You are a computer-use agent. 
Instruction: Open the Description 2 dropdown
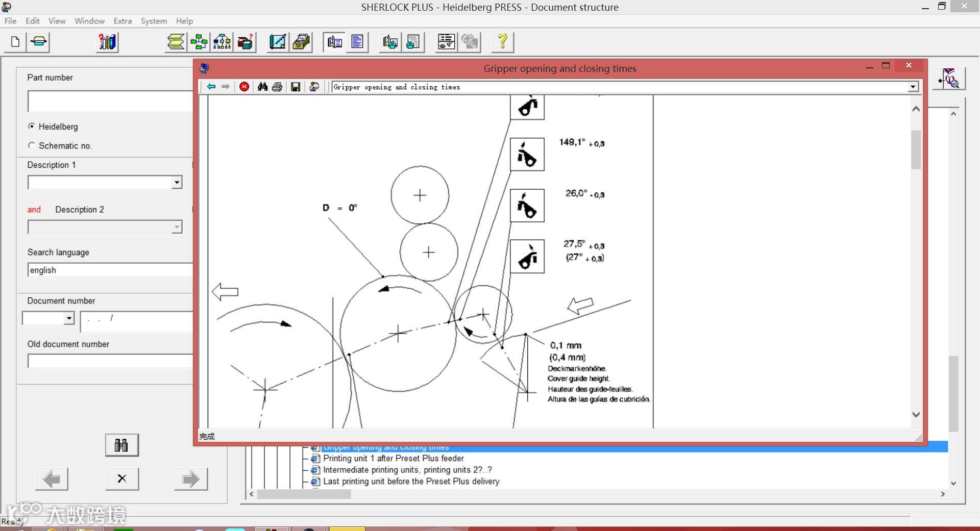177,227
